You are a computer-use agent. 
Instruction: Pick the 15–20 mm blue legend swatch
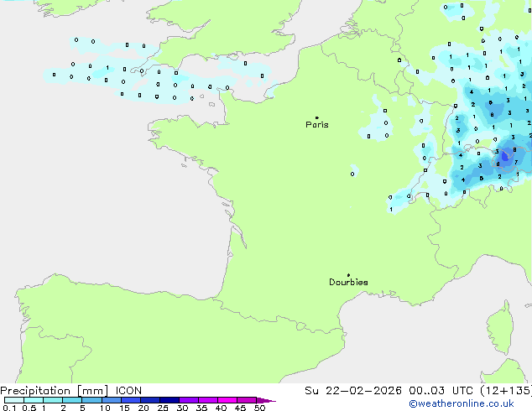point(131,400)
